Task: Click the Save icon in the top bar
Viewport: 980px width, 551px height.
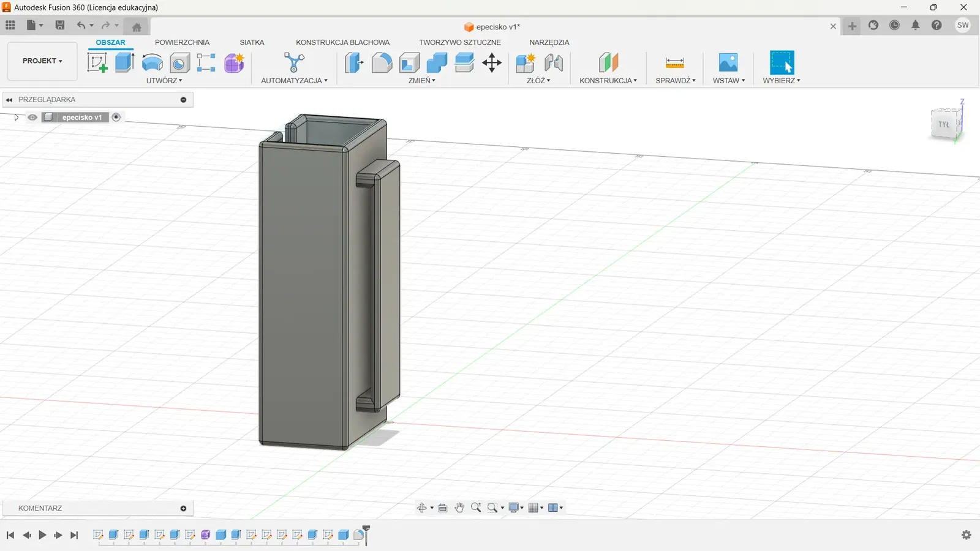Action: point(60,25)
